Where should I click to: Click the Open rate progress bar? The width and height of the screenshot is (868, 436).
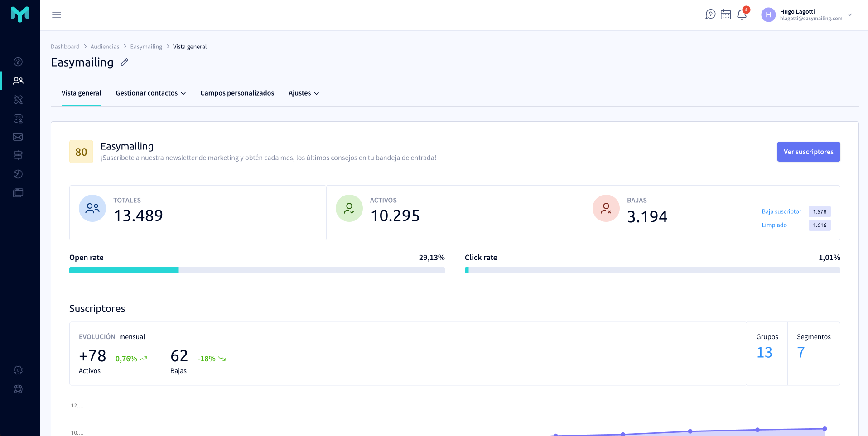pyautogui.click(x=257, y=270)
